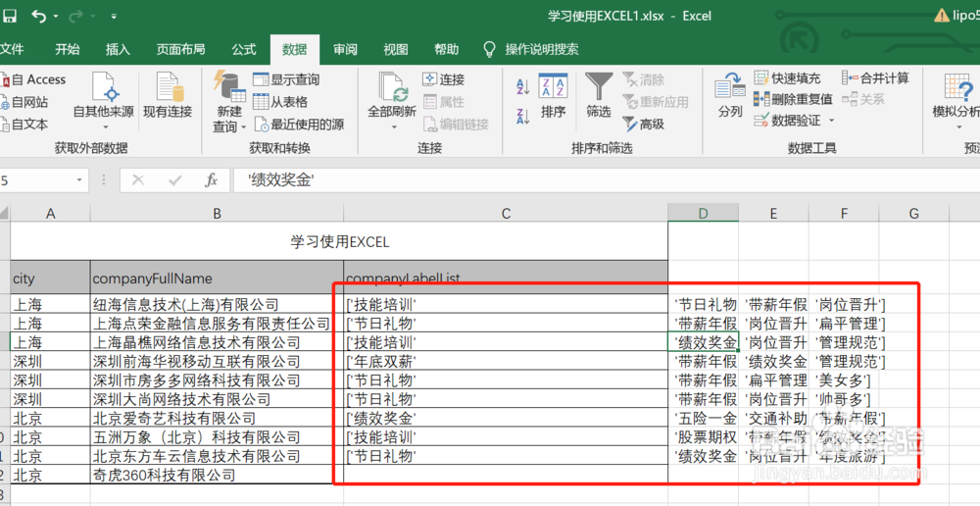Click the Insert Function fx icon
The height and width of the screenshot is (506, 980).
(212, 180)
